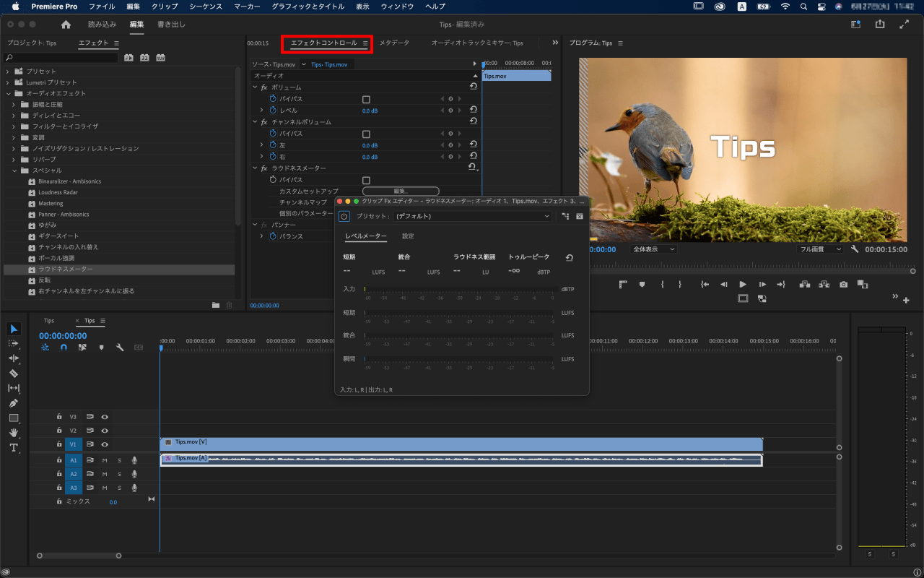The image size is (924, 578).
Task: Select the Razor tool
Action: point(14,374)
